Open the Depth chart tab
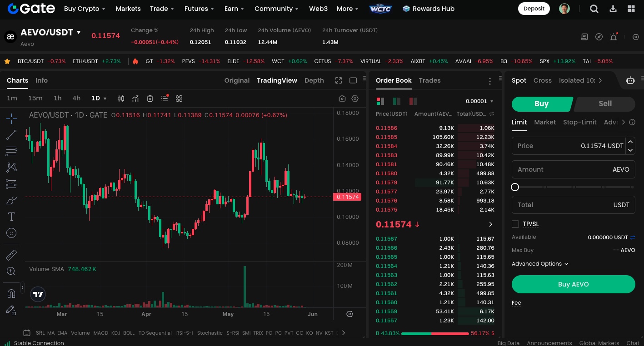 tap(314, 80)
